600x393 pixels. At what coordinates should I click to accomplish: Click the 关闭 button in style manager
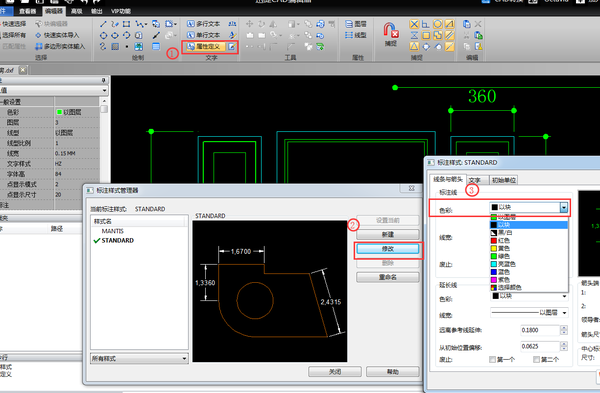pyautogui.click(x=335, y=372)
